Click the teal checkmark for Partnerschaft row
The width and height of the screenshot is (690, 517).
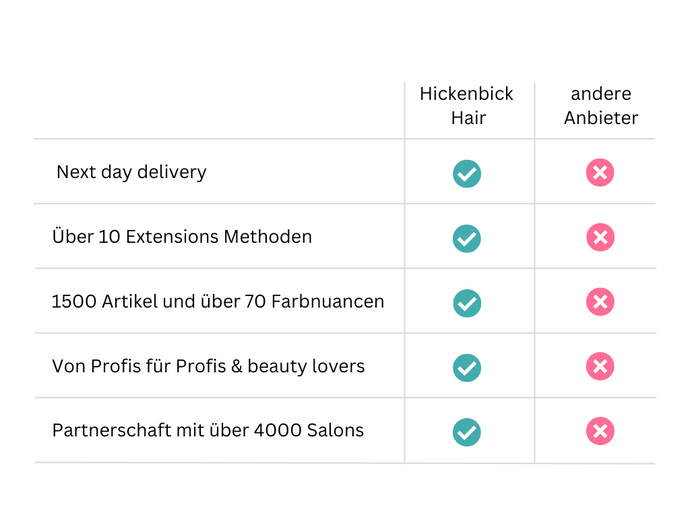click(x=467, y=432)
